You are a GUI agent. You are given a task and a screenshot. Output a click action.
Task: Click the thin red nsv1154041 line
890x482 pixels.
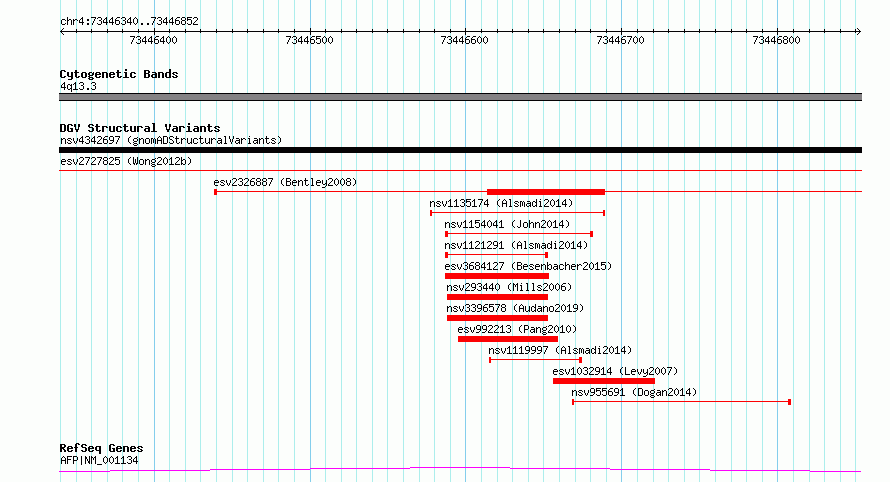click(x=519, y=234)
